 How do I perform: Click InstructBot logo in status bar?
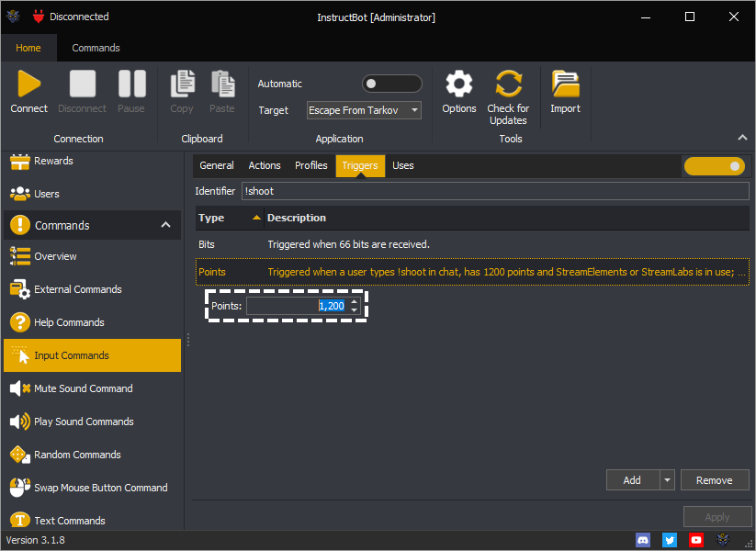pyautogui.click(x=723, y=540)
